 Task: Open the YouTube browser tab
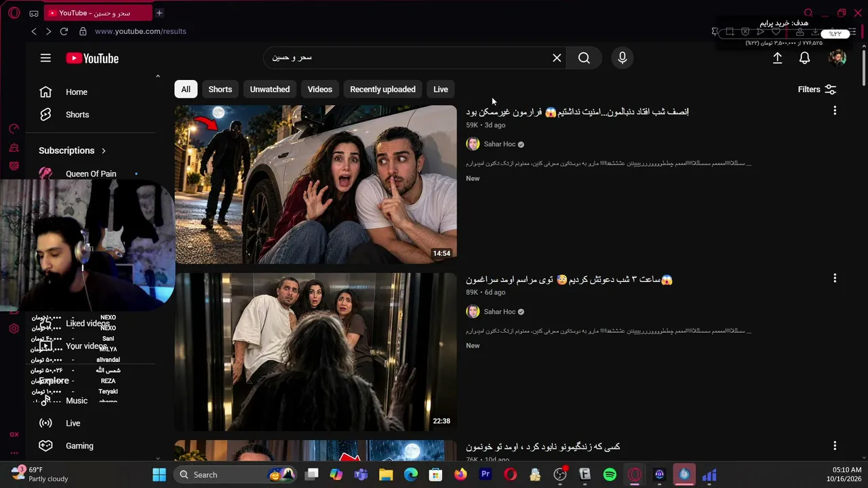98,13
